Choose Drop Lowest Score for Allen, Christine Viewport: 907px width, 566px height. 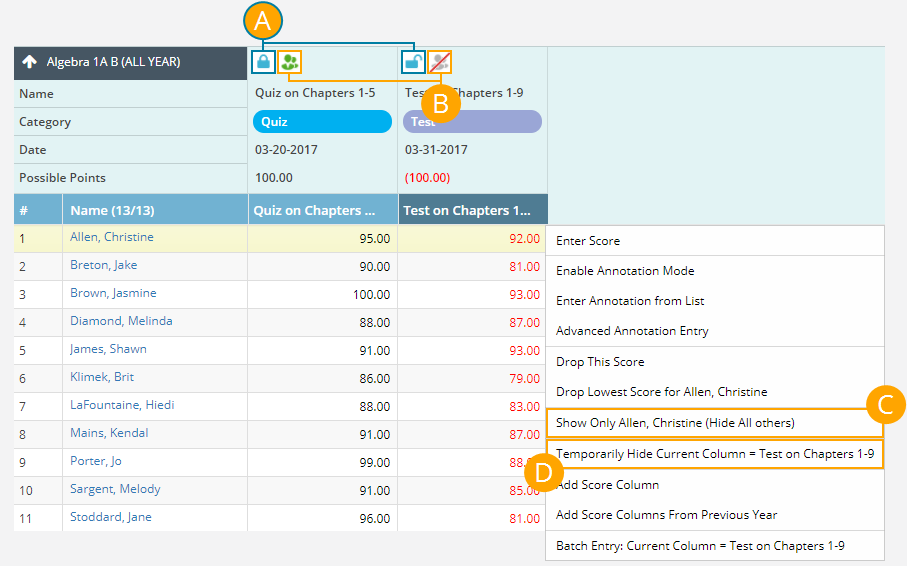[715, 392]
